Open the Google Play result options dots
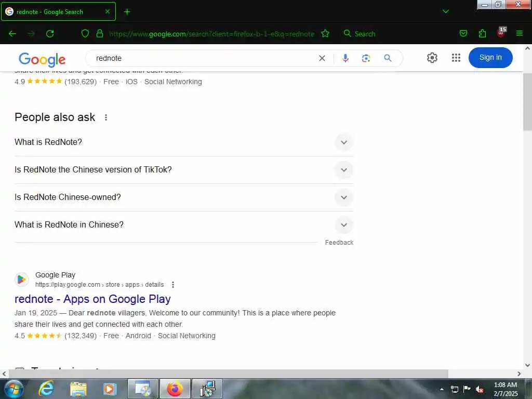 pos(173,285)
